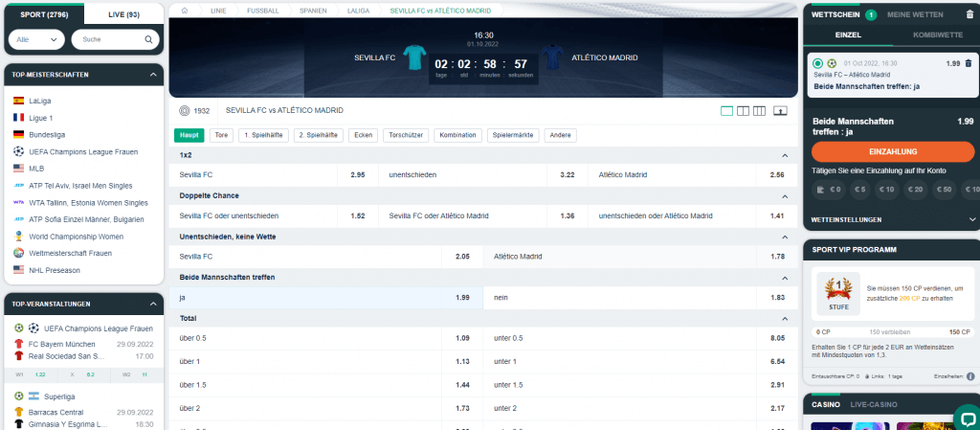Open the Live-Casino tab
The width and height of the screenshot is (980, 430).
(874, 405)
